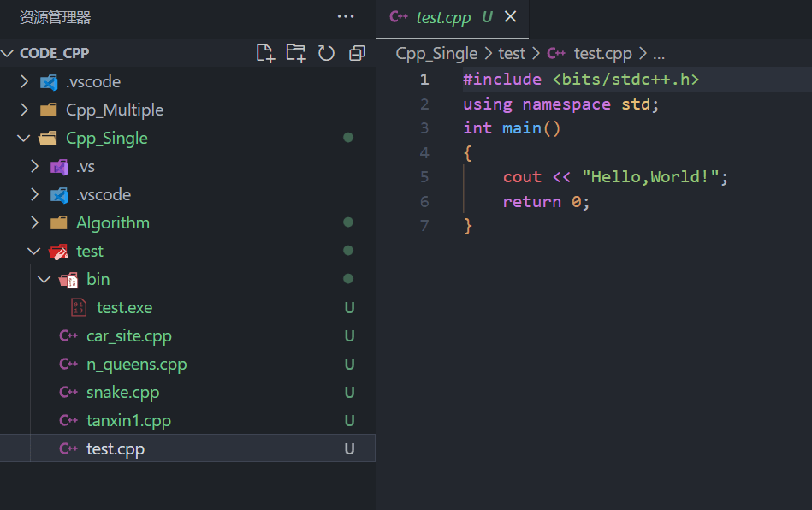Click the purple .vs folder icon
The image size is (812, 510).
(x=59, y=167)
